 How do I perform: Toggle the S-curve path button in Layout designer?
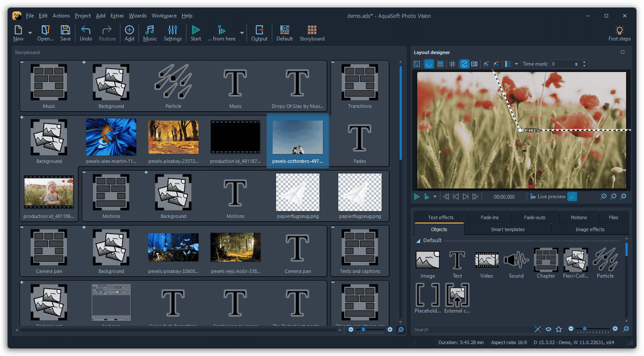[464, 64]
